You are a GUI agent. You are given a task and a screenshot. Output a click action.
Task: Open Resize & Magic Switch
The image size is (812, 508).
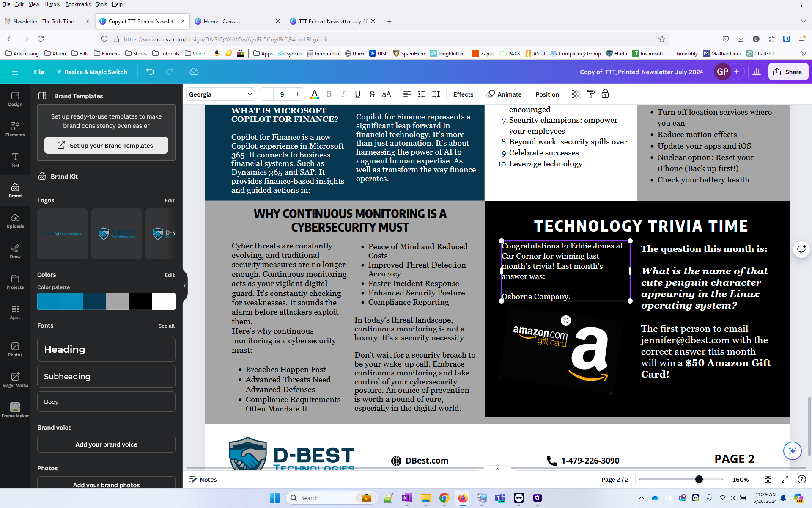click(92, 72)
